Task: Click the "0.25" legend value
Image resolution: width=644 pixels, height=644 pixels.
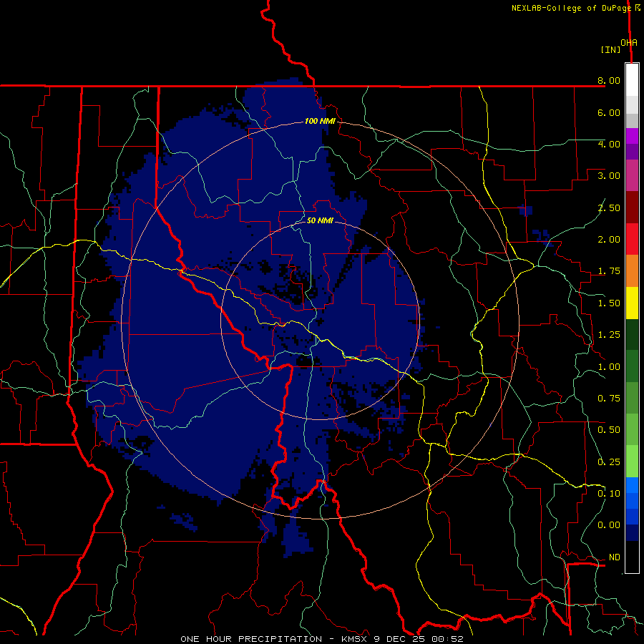Action: point(609,462)
